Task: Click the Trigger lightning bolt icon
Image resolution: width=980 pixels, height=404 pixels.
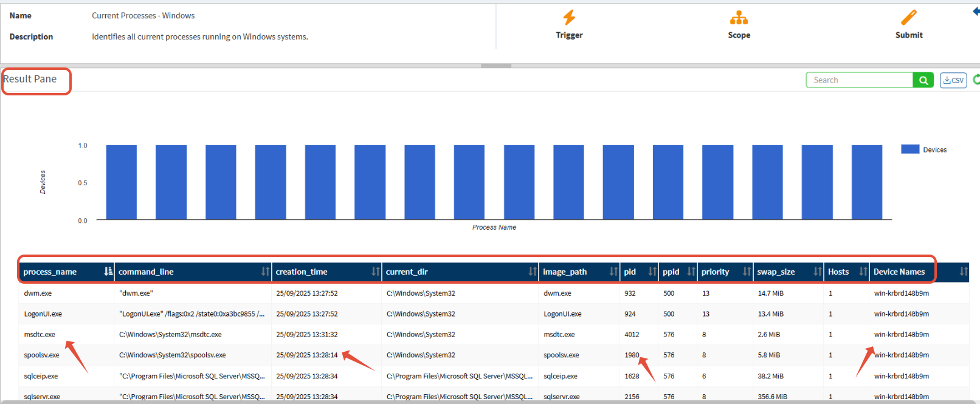Action: pos(569,18)
